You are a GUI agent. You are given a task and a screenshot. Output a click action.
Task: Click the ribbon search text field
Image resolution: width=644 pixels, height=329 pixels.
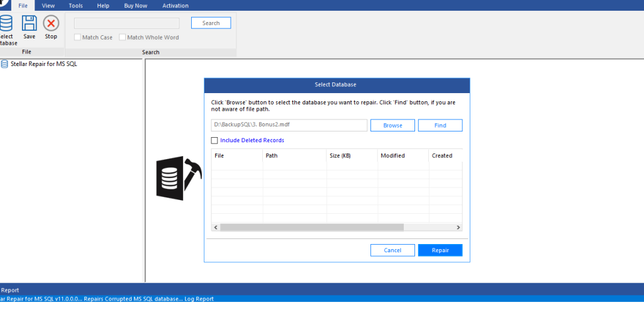pos(126,23)
